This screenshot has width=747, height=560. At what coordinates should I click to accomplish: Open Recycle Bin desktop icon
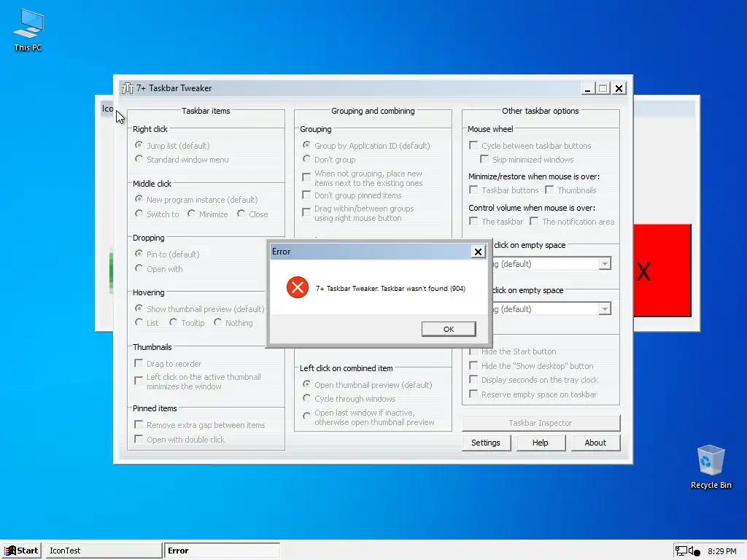(711, 466)
